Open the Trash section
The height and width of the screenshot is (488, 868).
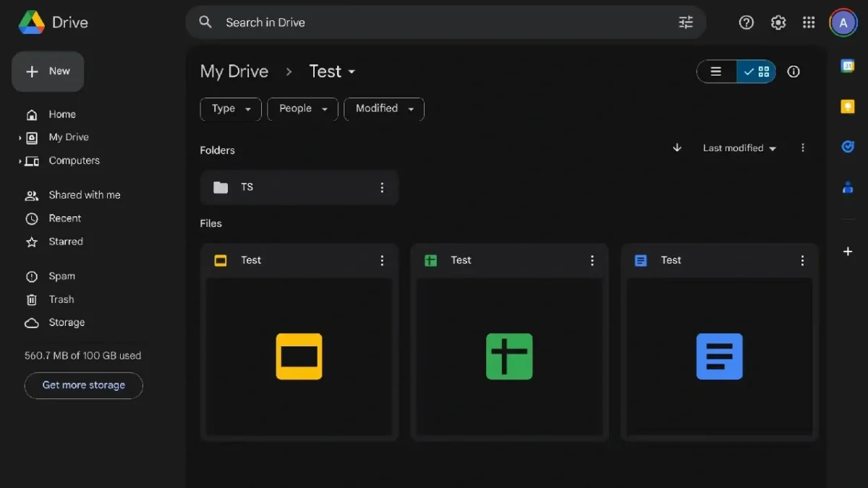61,299
